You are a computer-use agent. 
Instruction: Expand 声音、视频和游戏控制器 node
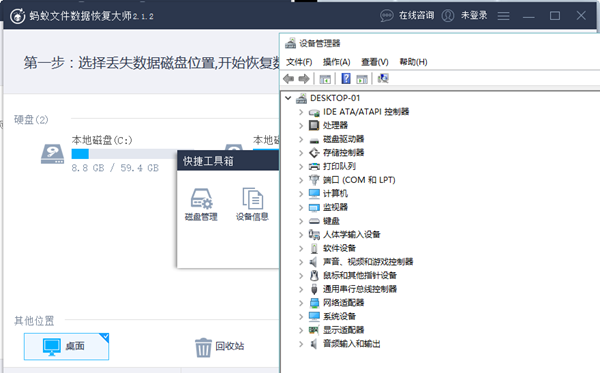[x=301, y=262]
